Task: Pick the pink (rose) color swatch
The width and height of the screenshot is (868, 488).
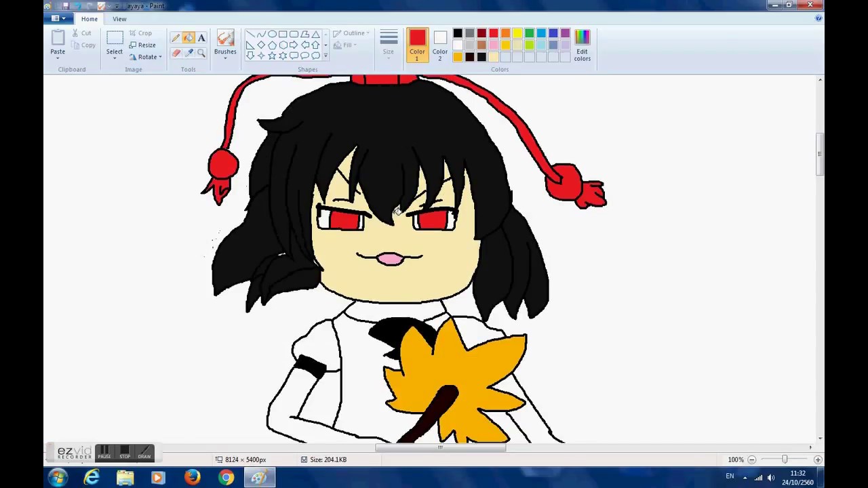Action: 494,45
